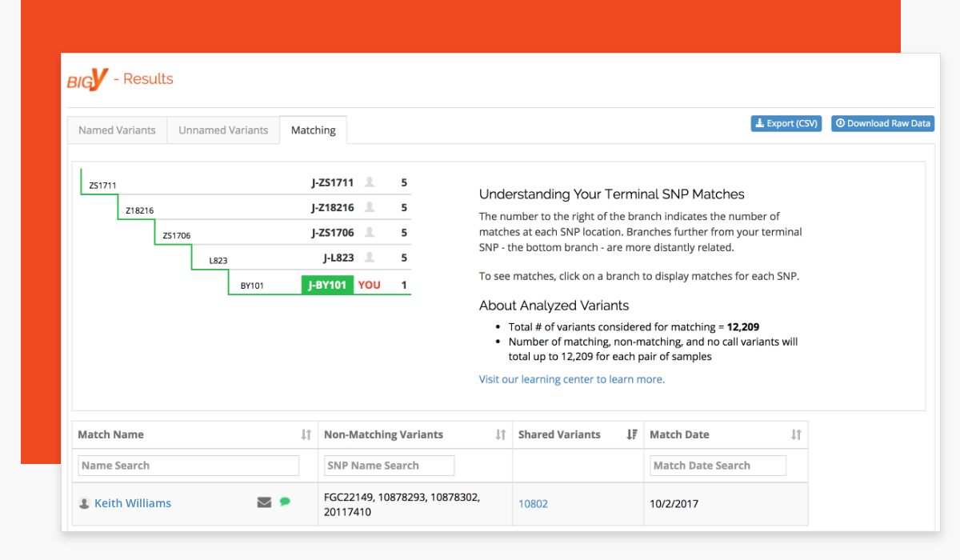
Task: Sort table by Match Date arrows
Action: 796,434
